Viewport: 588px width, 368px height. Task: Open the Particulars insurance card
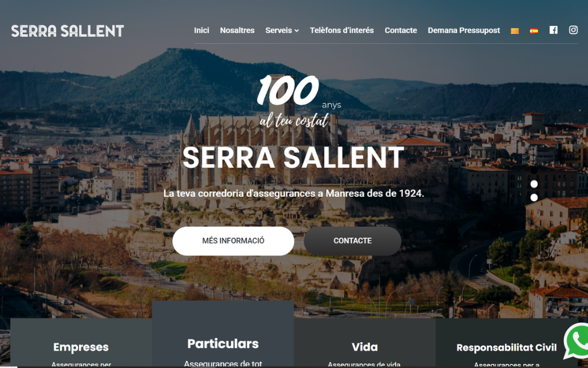pyautogui.click(x=223, y=334)
